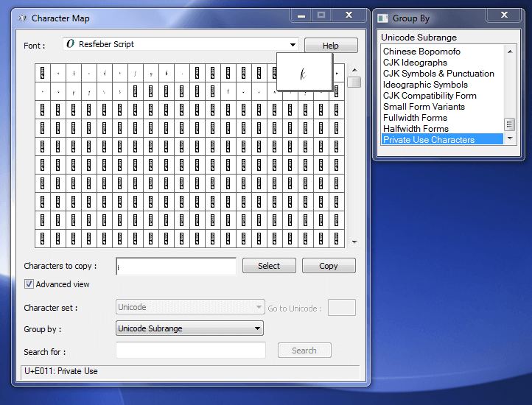Screen dimensions: 532x405
Task: Click the Group By list scroll-up arrow
Action: 510,52
